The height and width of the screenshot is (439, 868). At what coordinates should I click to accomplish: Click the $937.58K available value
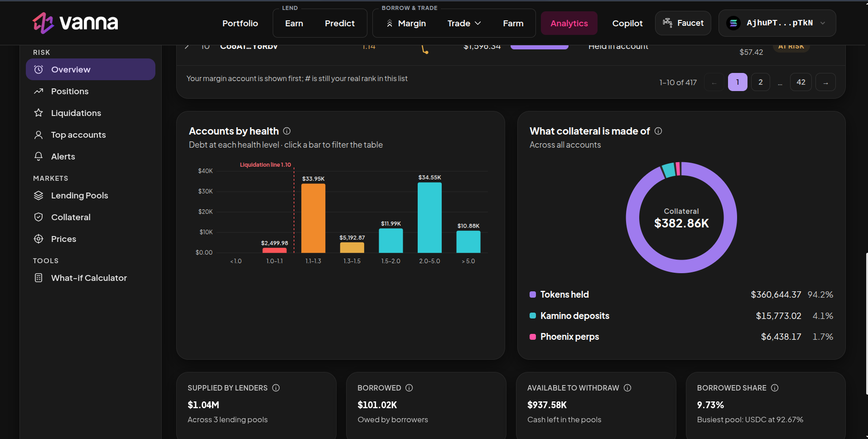[x=547, y=405]
